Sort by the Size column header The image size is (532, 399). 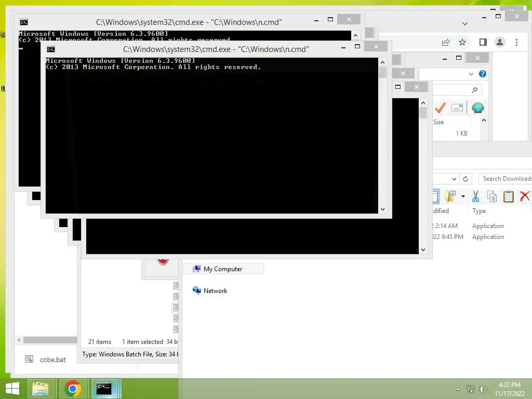tap(438, 122)
